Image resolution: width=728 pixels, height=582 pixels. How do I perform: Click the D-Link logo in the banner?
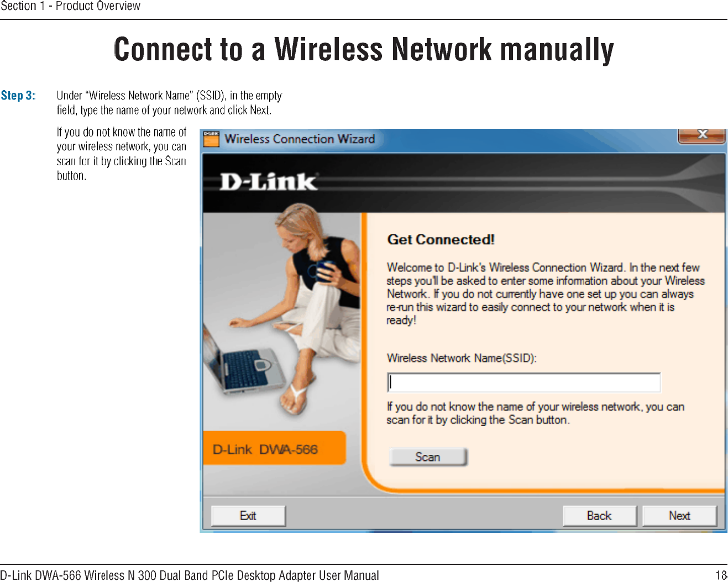pyautogui.click(x=269, y=181)
